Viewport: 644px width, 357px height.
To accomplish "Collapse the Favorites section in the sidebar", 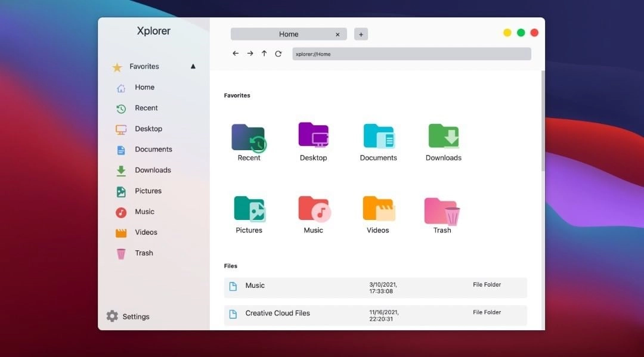I will point(193,66).
